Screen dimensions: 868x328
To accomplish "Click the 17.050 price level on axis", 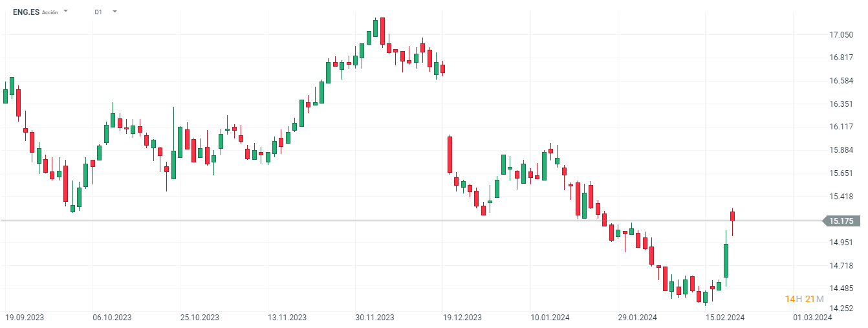I will click(841, 34).
